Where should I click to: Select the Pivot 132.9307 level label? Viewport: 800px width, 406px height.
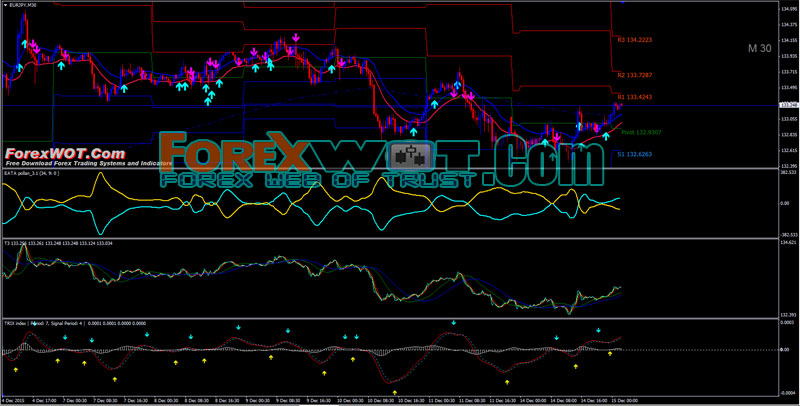(x=641, y=131)
